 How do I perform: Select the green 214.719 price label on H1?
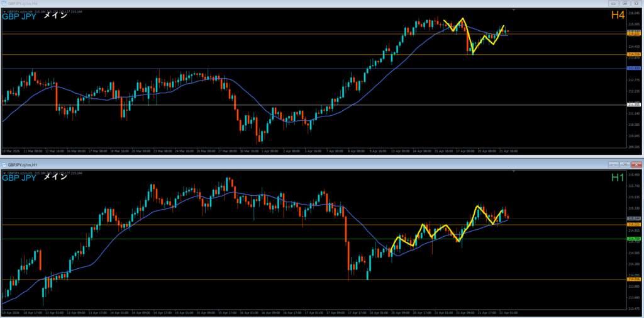pos(633,239)
